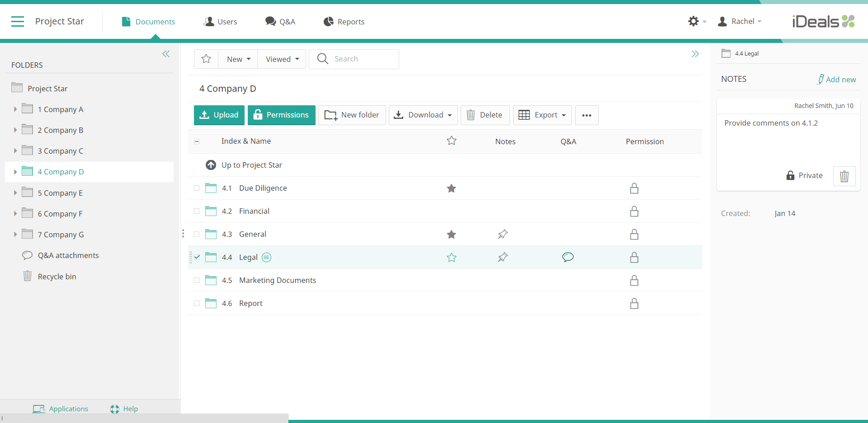868x423 pixels.
Task: Open the hamburger menu
Action: click(x=18, y=21)
